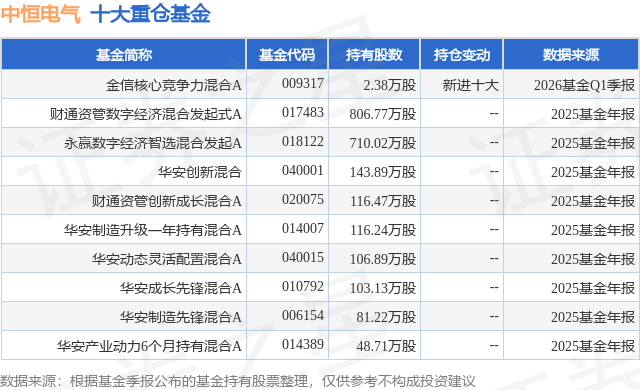Click the holding value 2.38万股
Image resolution: width=640 pixels, height=390 pixels.
(x=390, y=85)
